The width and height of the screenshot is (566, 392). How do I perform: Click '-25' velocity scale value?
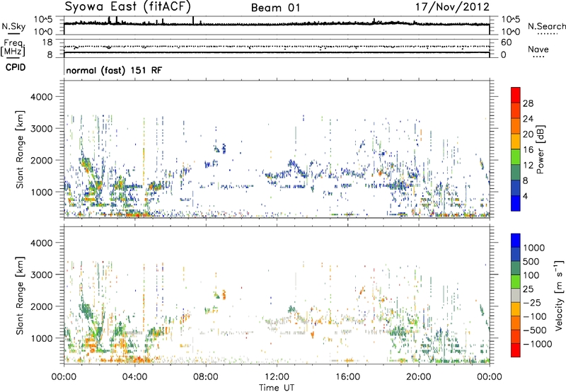pos(532,303)
